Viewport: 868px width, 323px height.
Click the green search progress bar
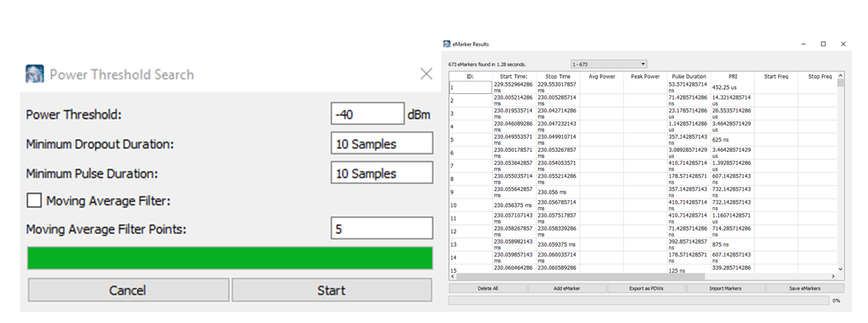[x=229, y=258]
